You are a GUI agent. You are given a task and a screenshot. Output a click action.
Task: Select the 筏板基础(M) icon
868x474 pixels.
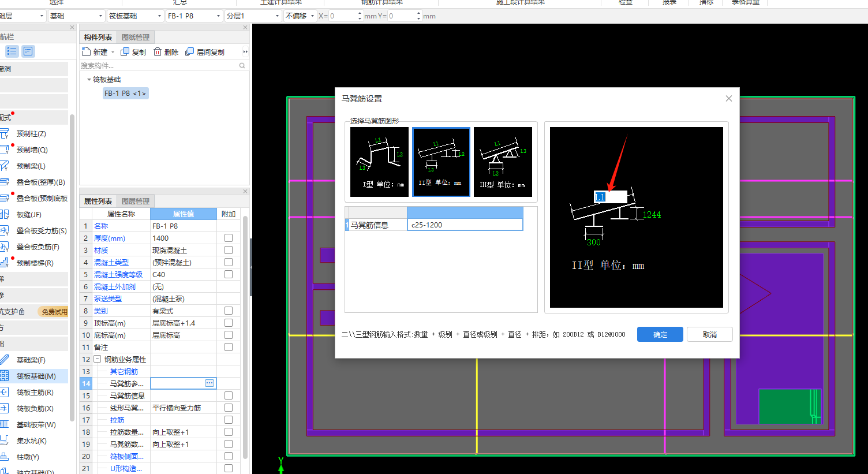pyautogui.click(x=4, y=376)
